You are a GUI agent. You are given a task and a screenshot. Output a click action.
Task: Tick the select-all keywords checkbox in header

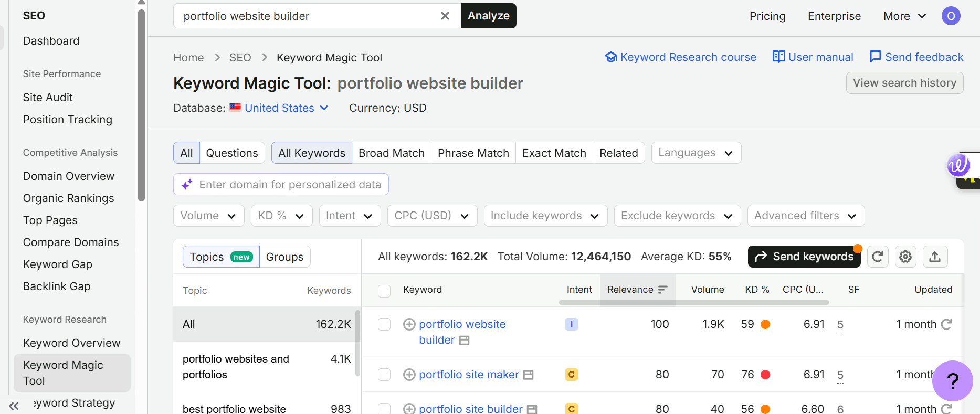coord(384,291)
